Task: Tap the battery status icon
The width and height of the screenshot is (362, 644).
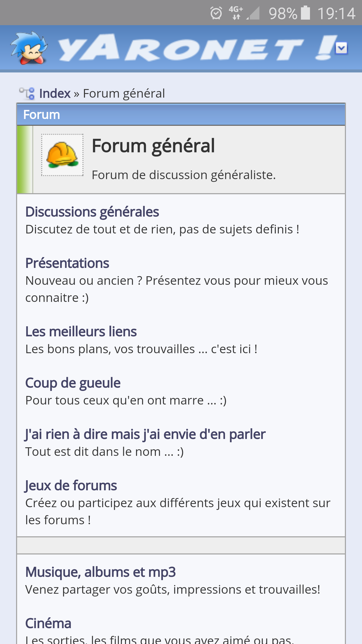Action: coord(305,13)
